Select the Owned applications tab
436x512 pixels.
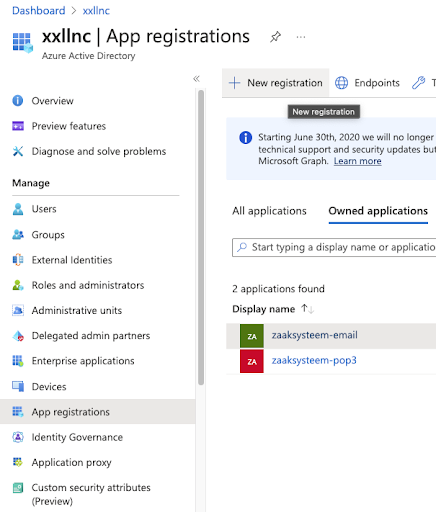[x=378, y=211]
